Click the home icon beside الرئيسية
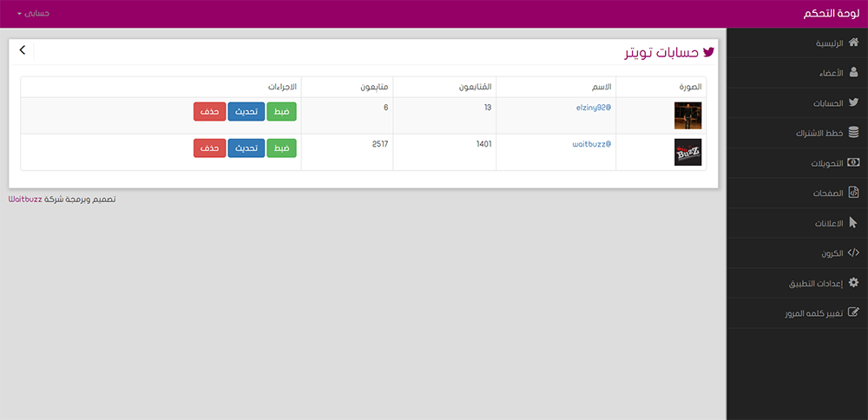 click(853, 43)
